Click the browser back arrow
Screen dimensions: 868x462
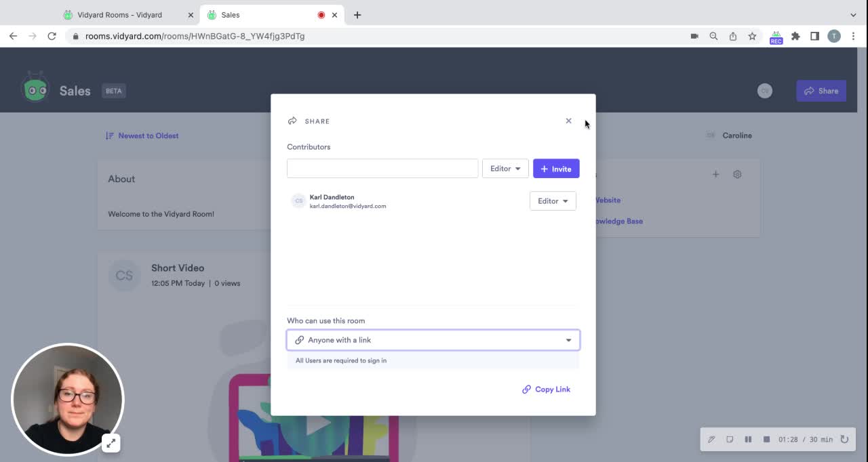point(13,36)
